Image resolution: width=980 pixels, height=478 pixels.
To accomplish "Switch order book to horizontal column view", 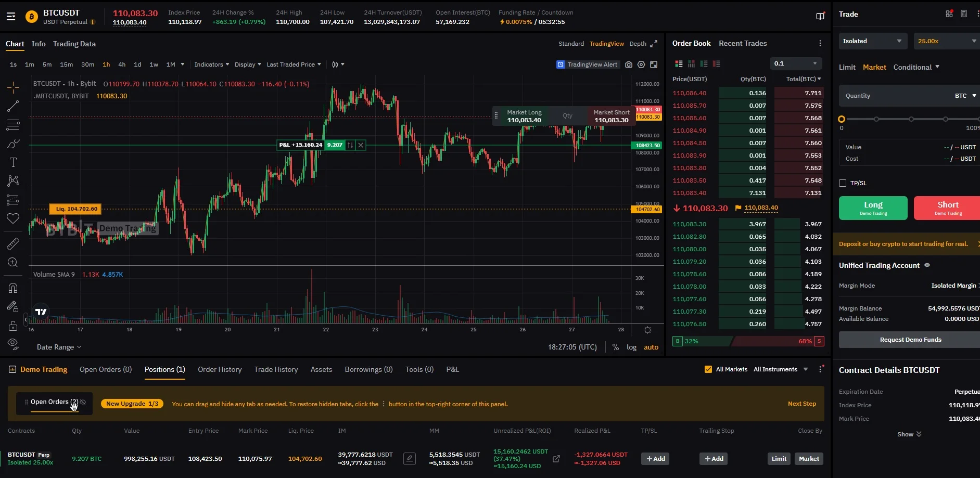I will pyautogui.click(x=691, y=63).
